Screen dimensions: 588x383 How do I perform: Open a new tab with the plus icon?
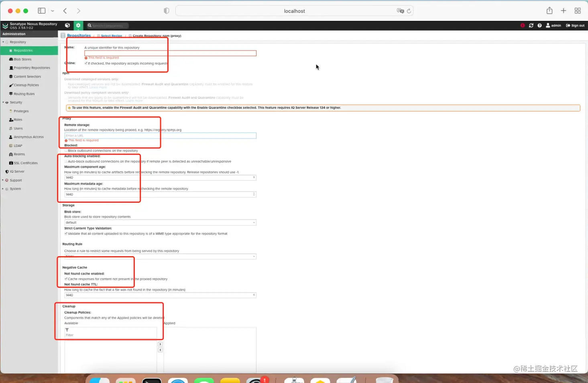tap(564, 11)
